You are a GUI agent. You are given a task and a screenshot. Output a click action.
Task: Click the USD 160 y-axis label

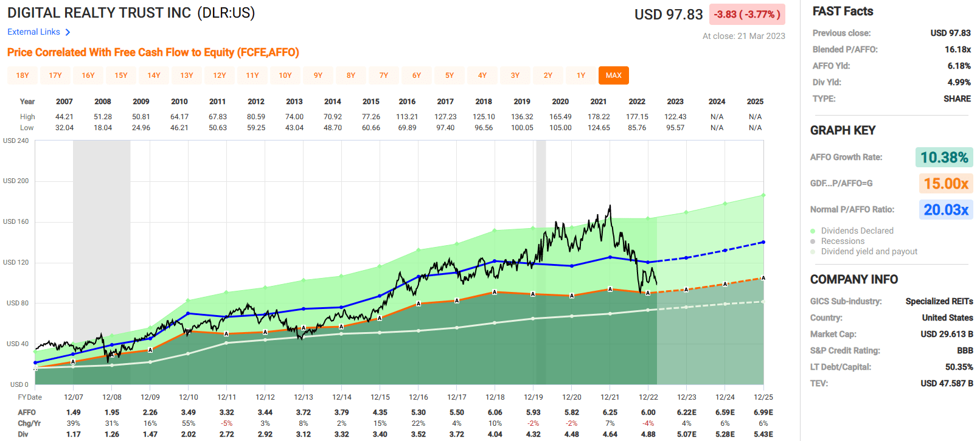[16, 221]
